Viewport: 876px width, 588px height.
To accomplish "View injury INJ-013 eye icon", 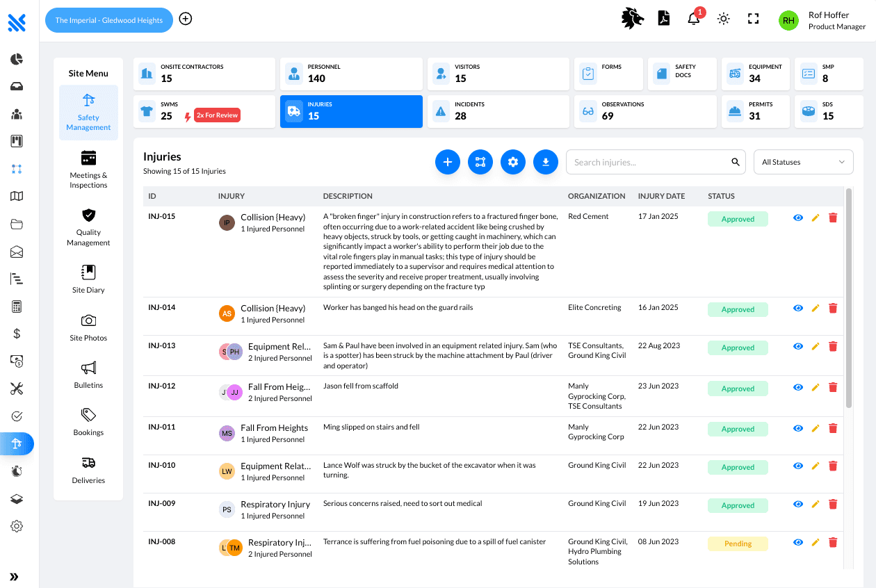I will (798, 346).
